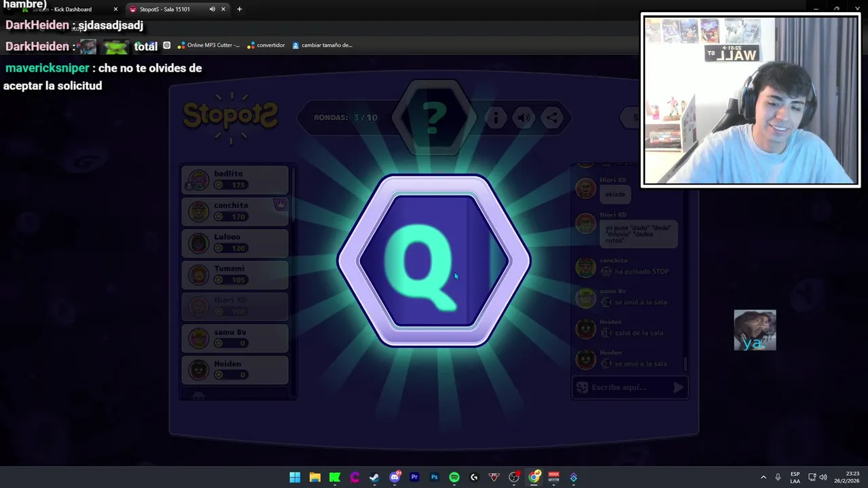Click the question mark hexagon badge
The height and width of the screenshot is (488, 868).
[434, 117]
